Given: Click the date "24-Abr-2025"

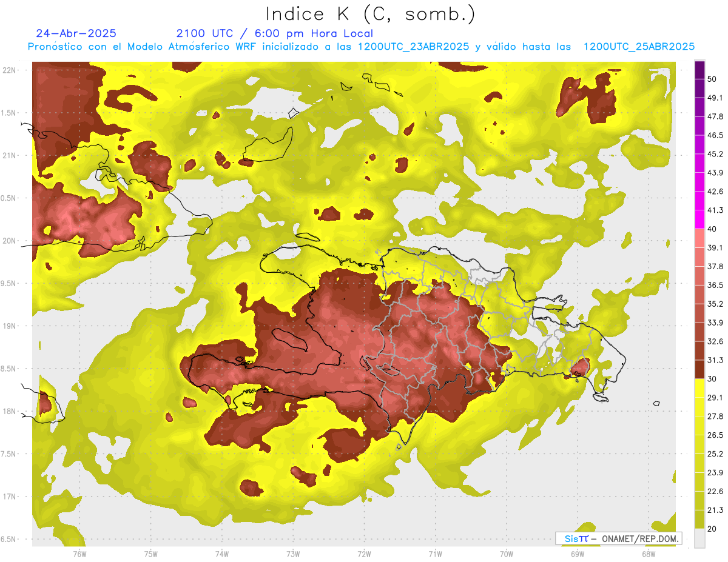Looking at the screenshot, I should click(x=76, y=33).
